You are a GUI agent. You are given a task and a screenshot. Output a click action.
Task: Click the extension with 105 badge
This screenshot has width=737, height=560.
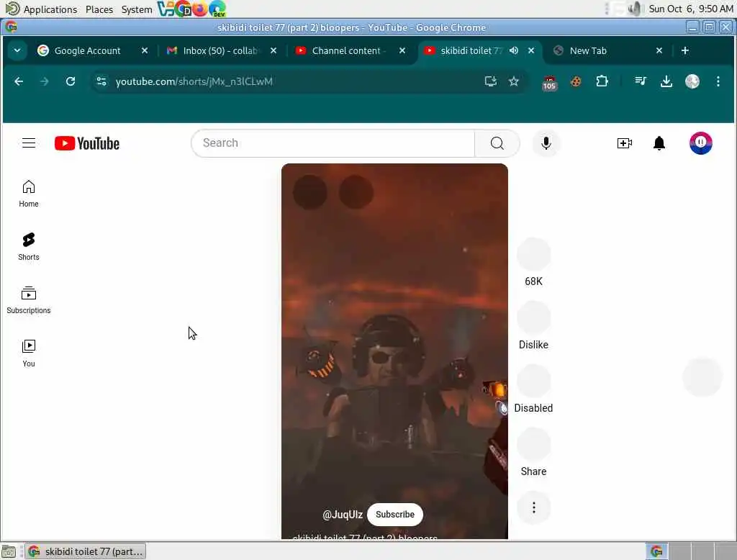click(549, 82)
